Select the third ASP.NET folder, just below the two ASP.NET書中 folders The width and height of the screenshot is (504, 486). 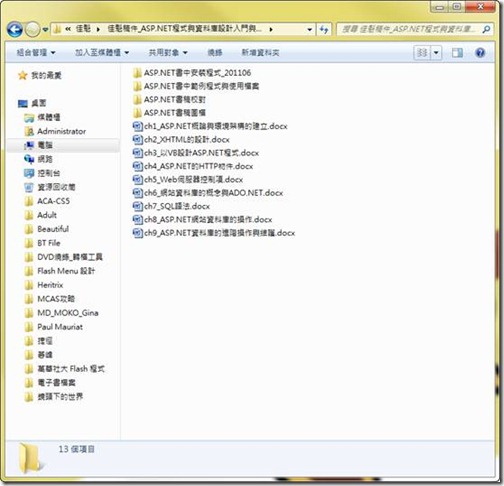pos(169,99)
